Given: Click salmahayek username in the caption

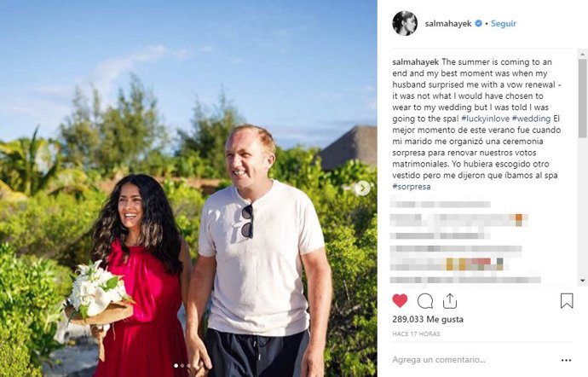Looking at the screenshot, I should (416, 62).
